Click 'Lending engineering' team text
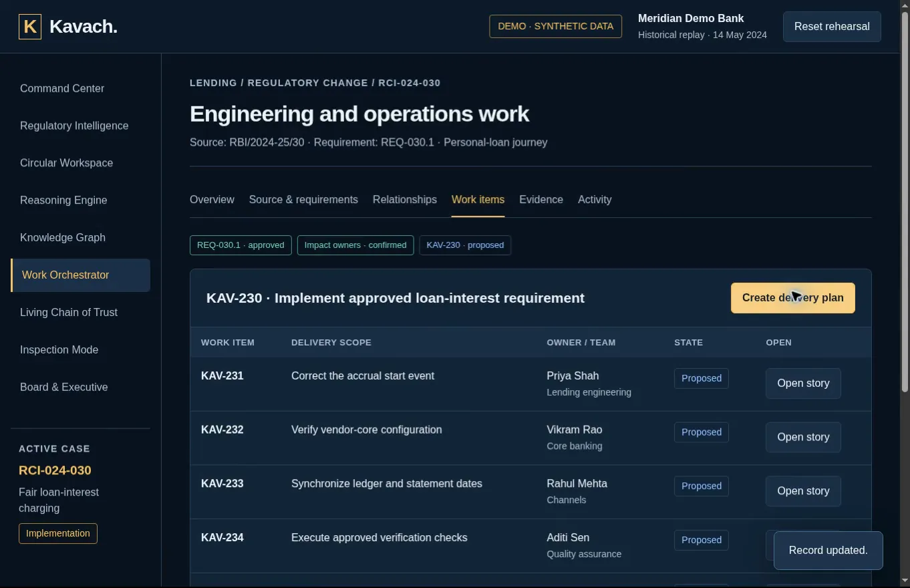 click(589, 393)
